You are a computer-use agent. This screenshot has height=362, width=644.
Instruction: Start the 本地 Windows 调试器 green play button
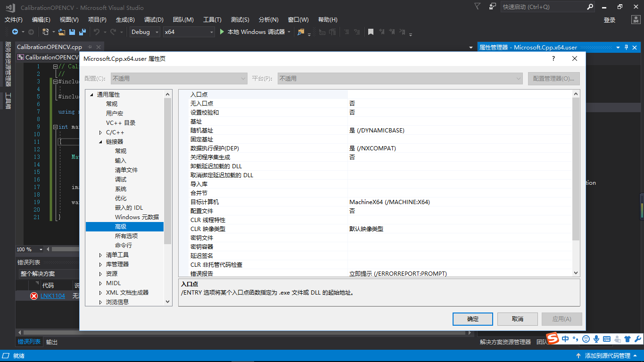click(223, 32)
